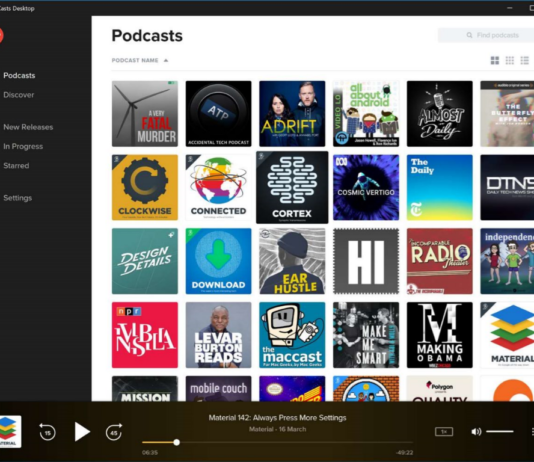
Task: Open the Material podcast tile in grid
Action: click(507, 335)
